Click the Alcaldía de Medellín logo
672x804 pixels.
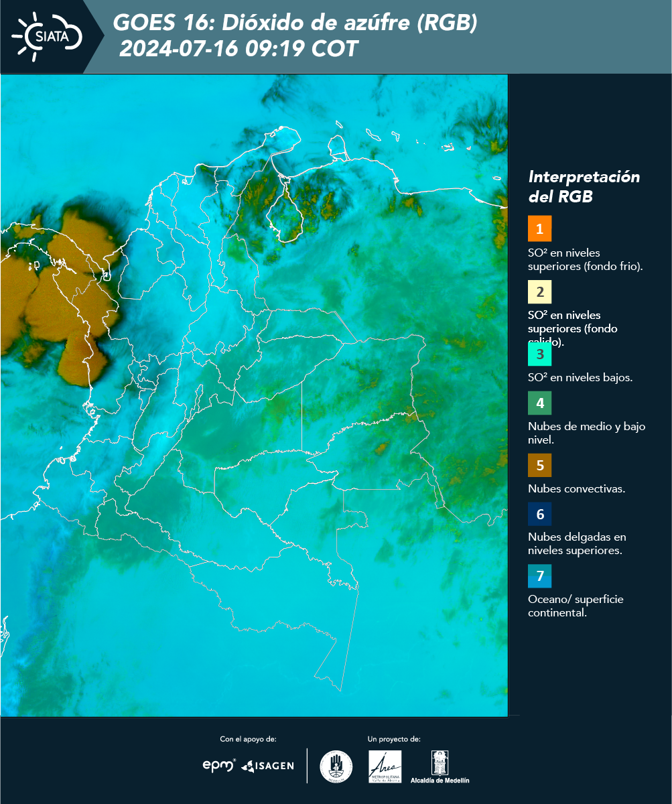[x=440, y=766]
